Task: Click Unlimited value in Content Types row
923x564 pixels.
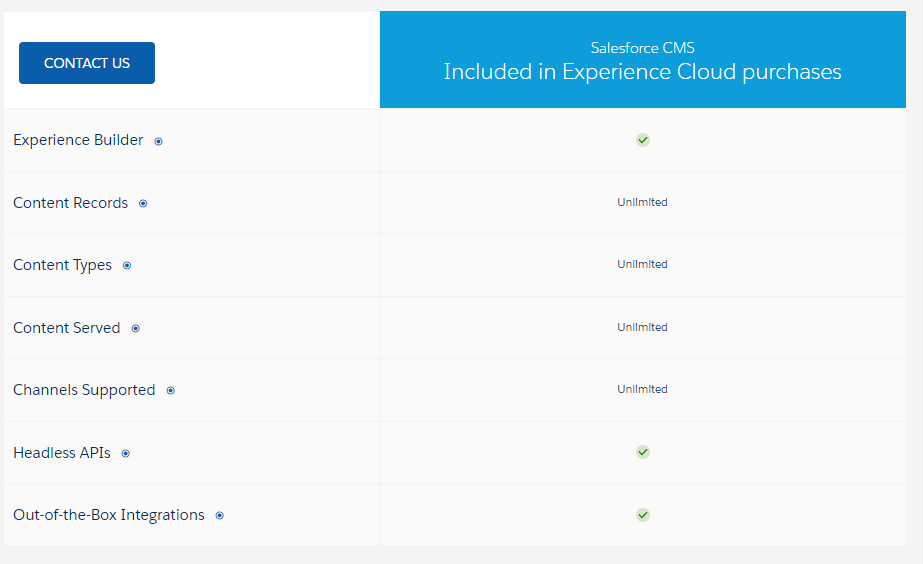Action: pos(642,264)
